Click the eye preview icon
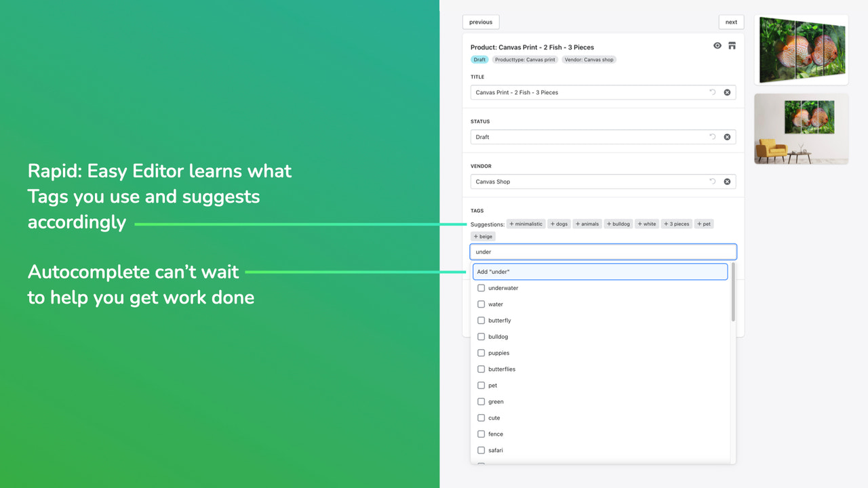This screenshot has height=488, width=868. coord(717,45)
